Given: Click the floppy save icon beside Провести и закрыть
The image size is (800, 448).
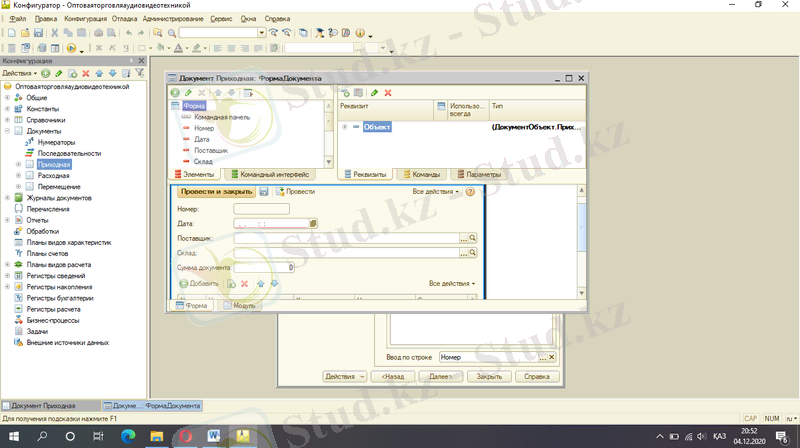Looking at the screenshot, I should [x=263, y=191].
